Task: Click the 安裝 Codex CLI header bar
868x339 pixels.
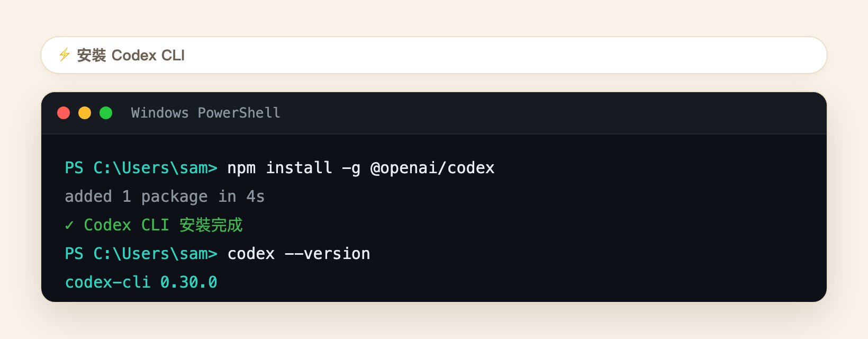Action: click(x=434, y=55)
